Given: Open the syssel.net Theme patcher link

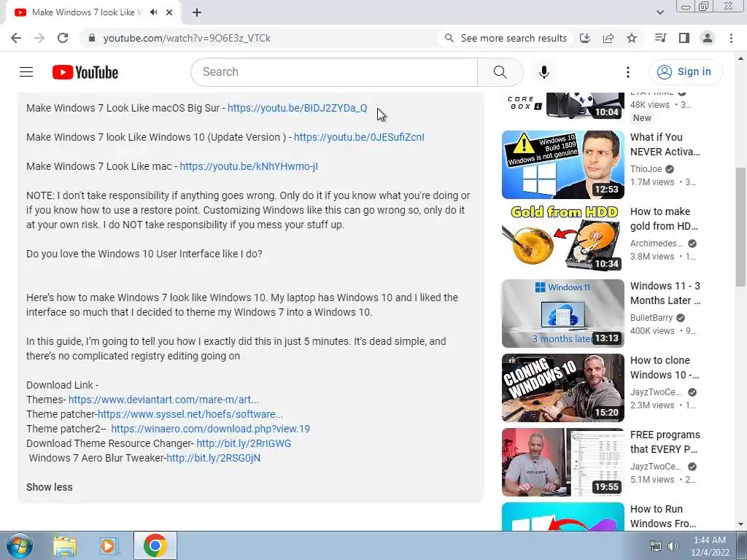Looking at the screenshot, I should coord(190,414).
